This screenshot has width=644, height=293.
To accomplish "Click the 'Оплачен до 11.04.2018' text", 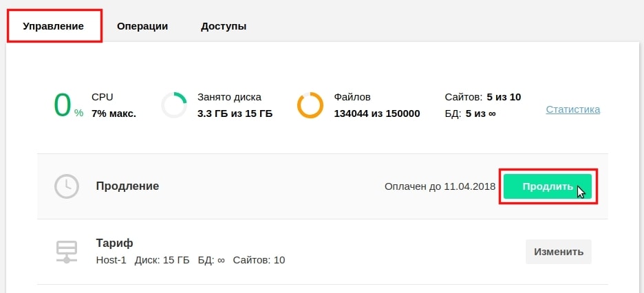I will click(440, 186).
